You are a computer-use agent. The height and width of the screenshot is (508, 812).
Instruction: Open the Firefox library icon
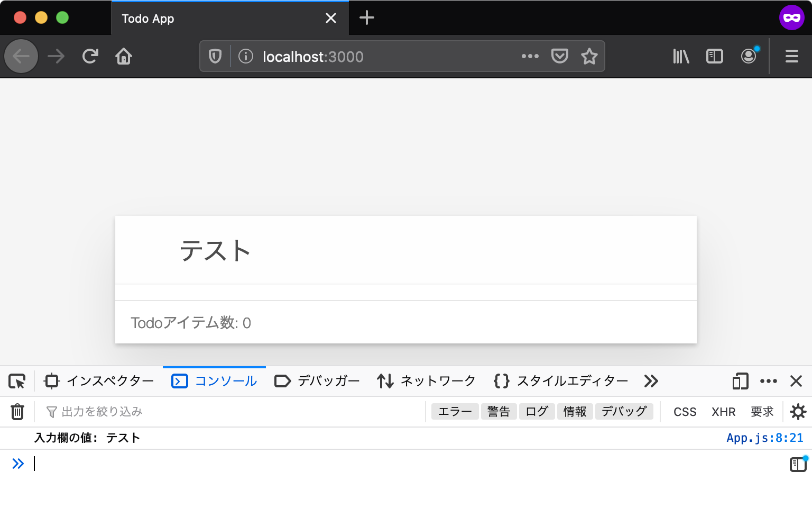click(x=680, y=56)
